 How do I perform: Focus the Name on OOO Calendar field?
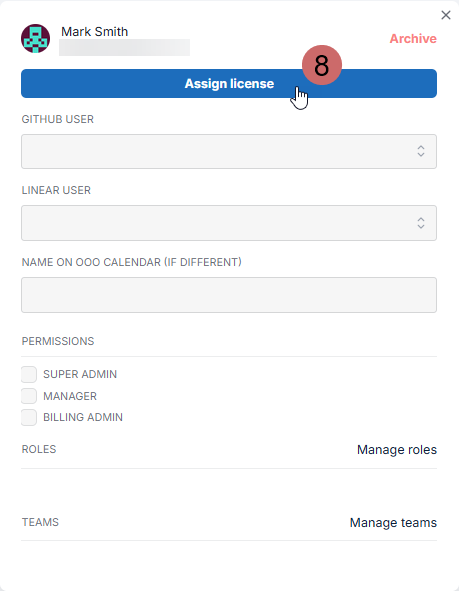pyautogui.click(x=229, y=295)
